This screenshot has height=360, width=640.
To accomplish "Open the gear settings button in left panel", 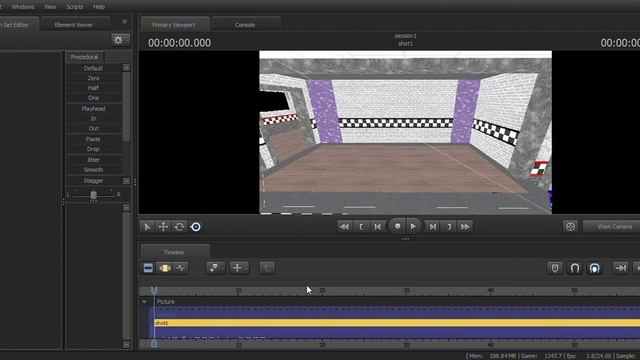I will 120,40.
